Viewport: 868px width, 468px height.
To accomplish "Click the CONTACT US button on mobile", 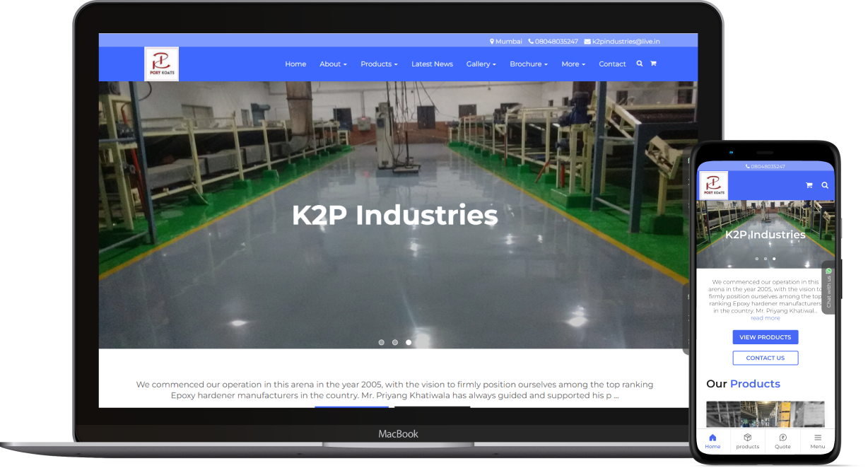I will click(766, 358).
